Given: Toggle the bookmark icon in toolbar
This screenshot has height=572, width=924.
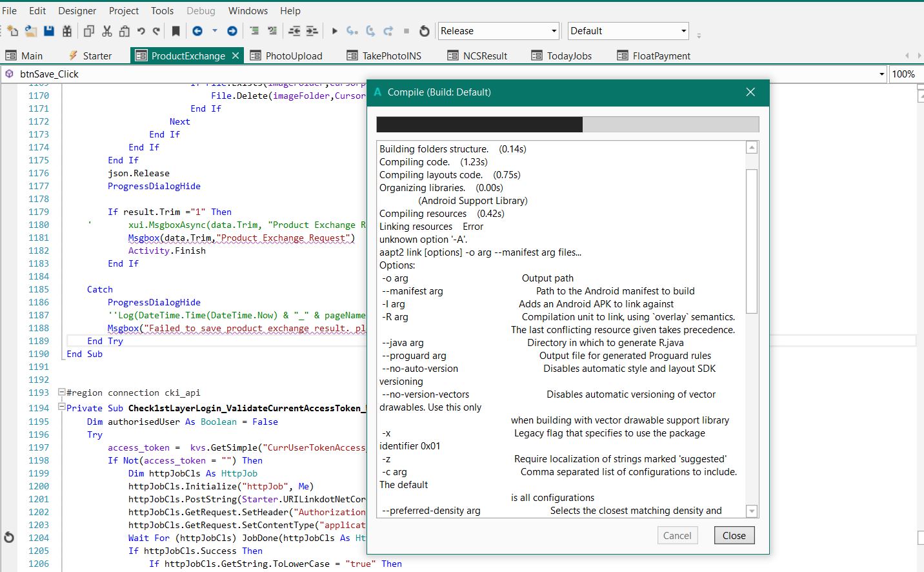Looking at the screenshot, I should (x=176, y=31).
